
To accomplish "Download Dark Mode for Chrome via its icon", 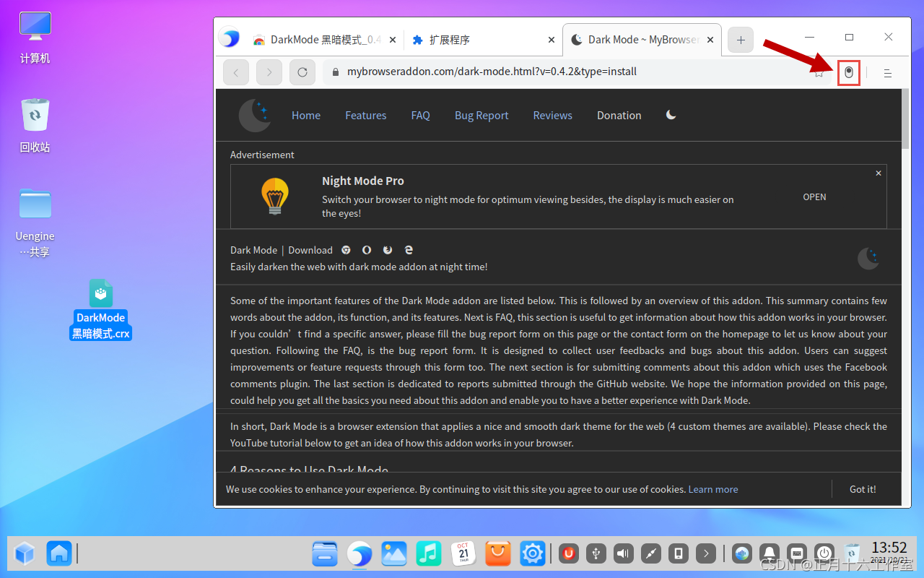I will [346, 250].
